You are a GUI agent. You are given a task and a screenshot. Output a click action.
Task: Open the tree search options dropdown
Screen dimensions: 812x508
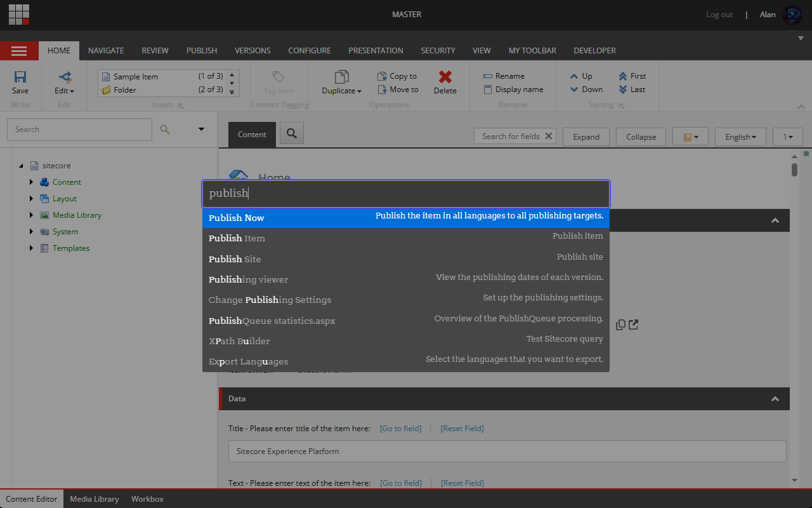pos(201,130)
